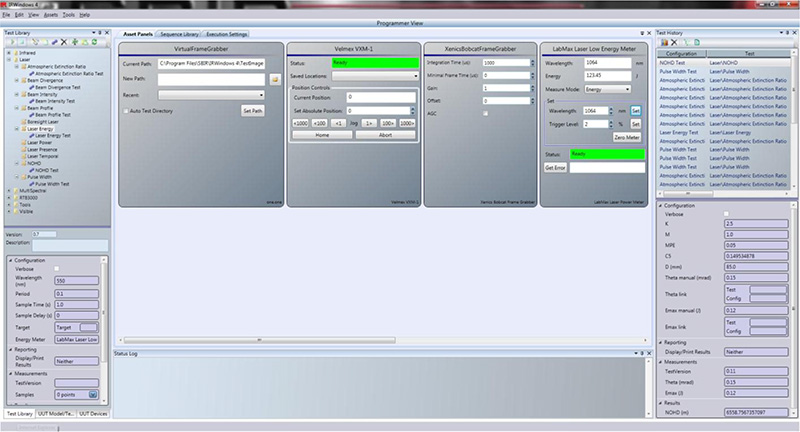Increase the Integration Time stepper value
Viewport: 800px width, 432px height.
pyautogui.click(x=534, y=60)
